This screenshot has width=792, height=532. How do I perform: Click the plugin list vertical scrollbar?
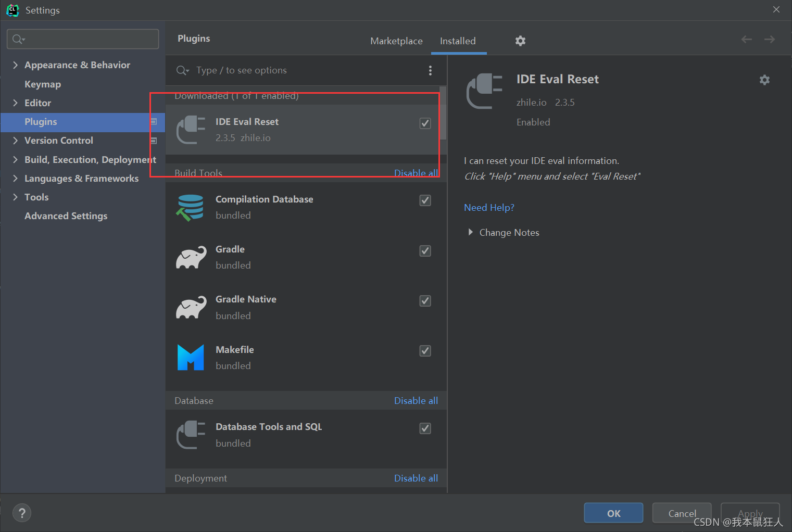pos(443,113)
